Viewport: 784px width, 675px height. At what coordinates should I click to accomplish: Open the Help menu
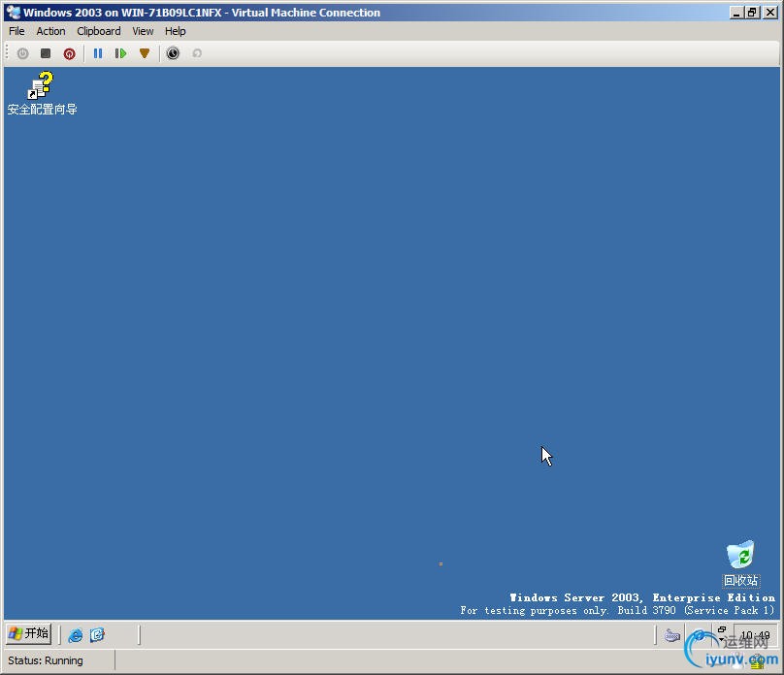click(175, 31)
